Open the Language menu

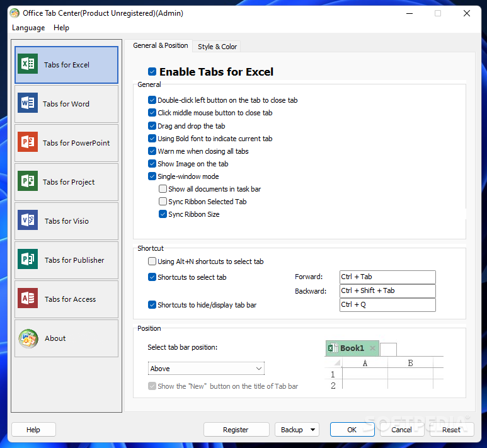(28, 28)
